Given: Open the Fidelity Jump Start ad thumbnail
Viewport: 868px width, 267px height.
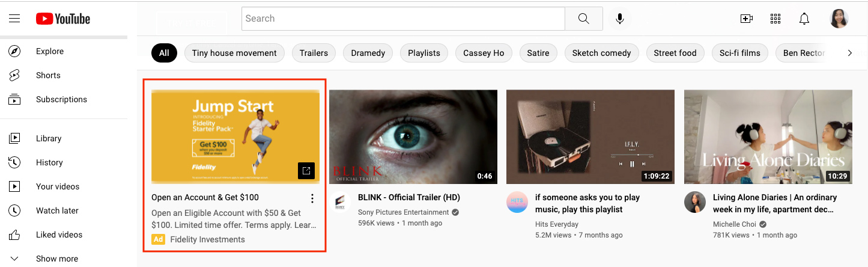Looking at the screenshot, I should (x=235, y=137).
